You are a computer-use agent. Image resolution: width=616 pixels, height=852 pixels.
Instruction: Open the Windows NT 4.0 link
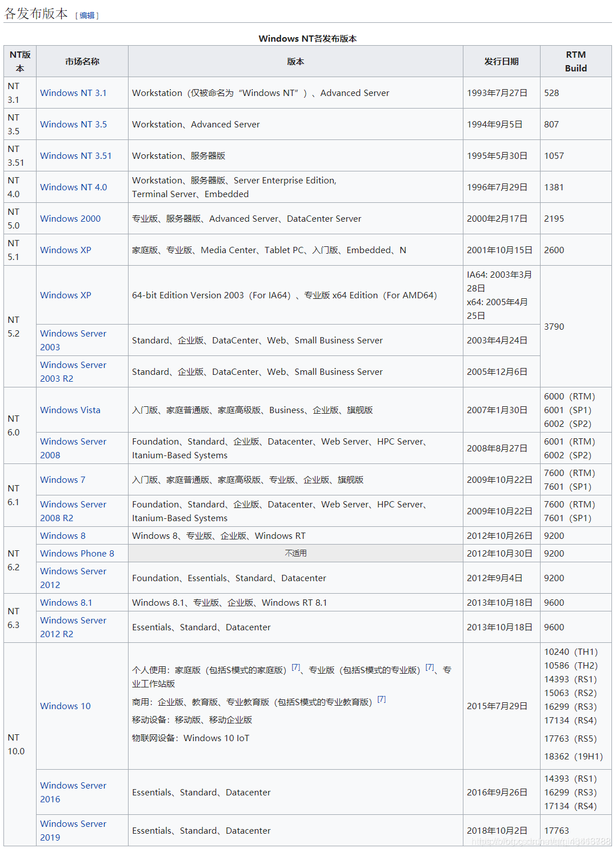point(73,187)
